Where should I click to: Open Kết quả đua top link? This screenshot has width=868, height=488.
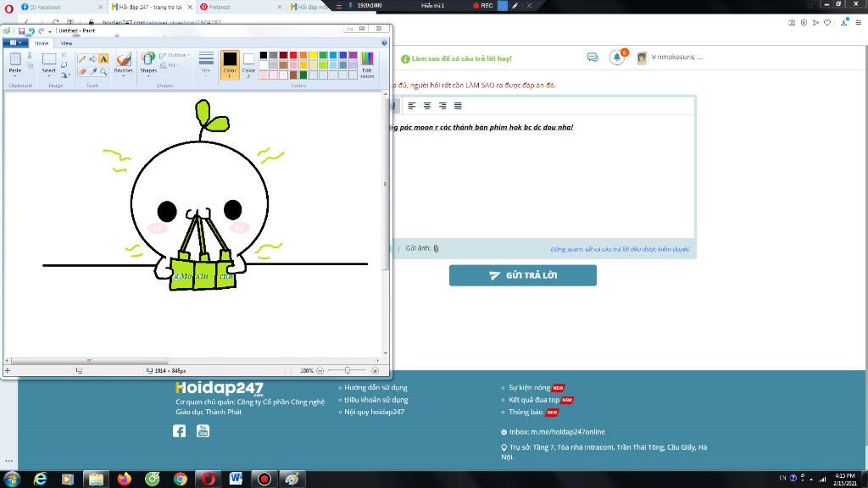pyautogui.click(x=534, y=400)
